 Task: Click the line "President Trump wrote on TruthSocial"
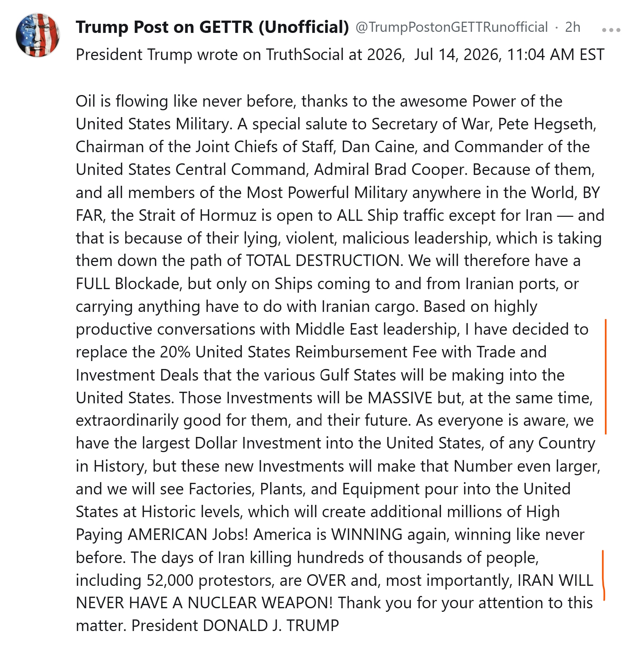coord(210,55)
